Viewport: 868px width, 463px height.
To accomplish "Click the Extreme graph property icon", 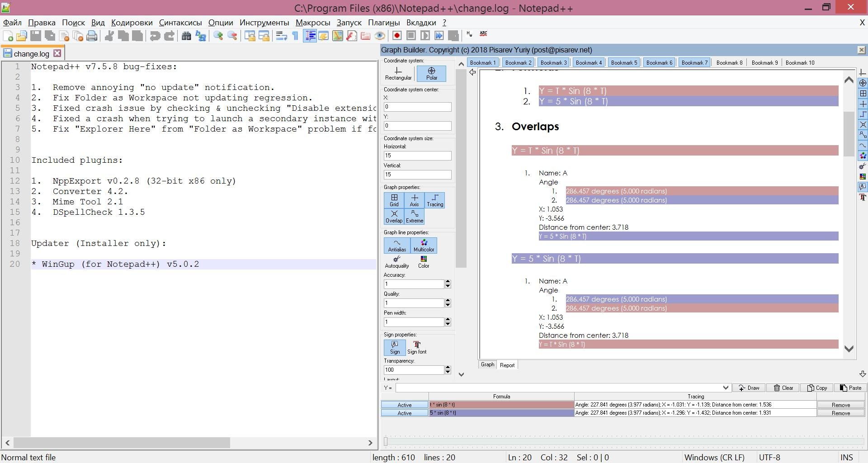I will pyautogui.click(x=415, y=216).
